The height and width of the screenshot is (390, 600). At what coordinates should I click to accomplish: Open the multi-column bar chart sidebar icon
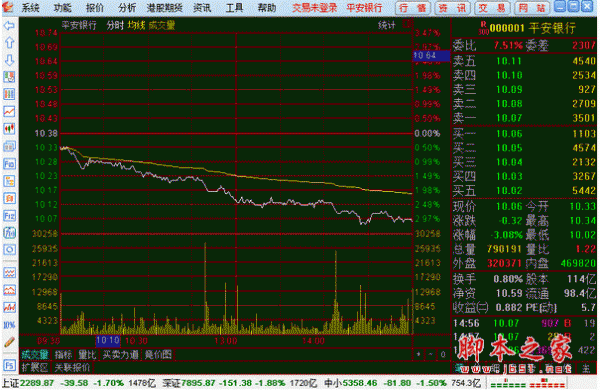click(x=9, y=94)
